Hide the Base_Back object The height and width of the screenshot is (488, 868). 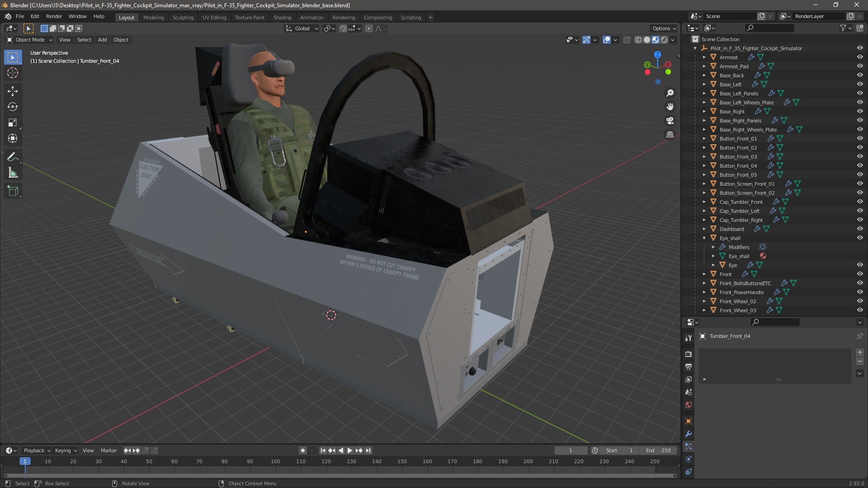pyautogui.click(x=860, y=75)
